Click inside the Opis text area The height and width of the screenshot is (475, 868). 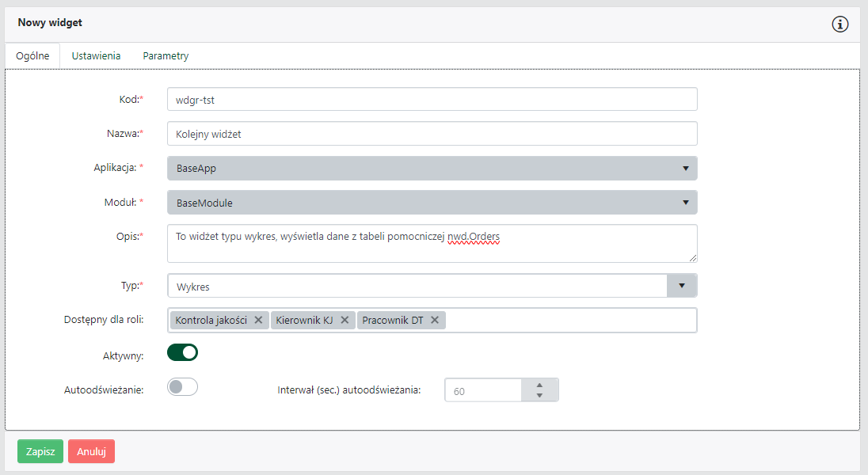(x=432, y=243)
